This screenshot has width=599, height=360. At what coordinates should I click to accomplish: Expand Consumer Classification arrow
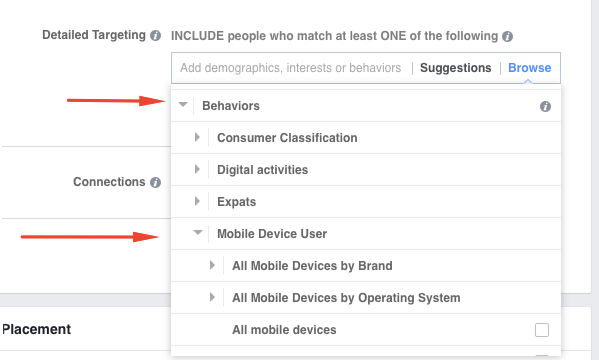click(x=197, y=137)
